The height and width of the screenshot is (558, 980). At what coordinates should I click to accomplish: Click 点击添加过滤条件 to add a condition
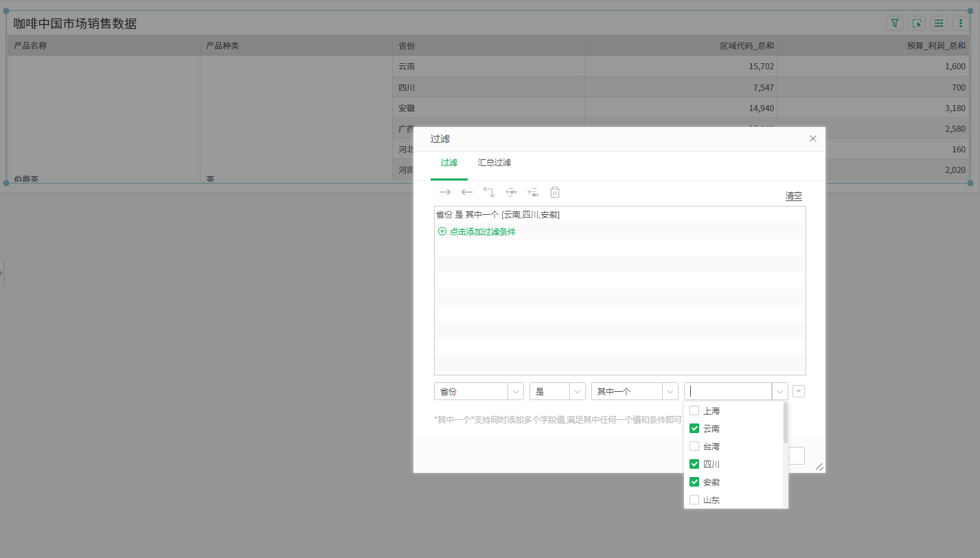(480, 231)
